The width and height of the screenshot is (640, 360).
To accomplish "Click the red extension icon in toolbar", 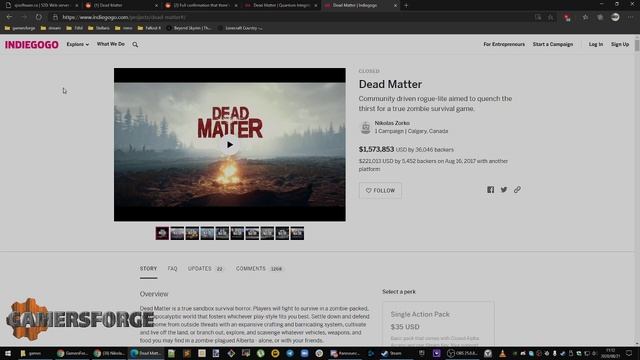I will [567, 17].
